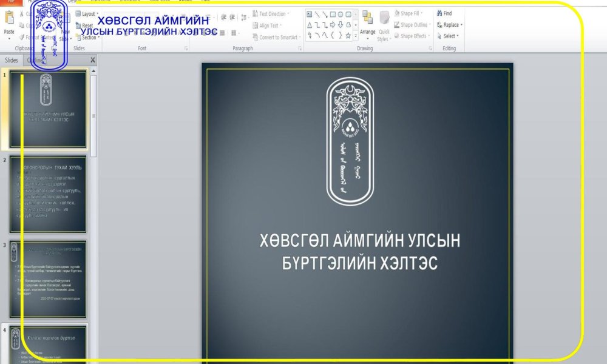Open the Paste options dropdown arrow
The image size is (607, 364).
[9, 39]
